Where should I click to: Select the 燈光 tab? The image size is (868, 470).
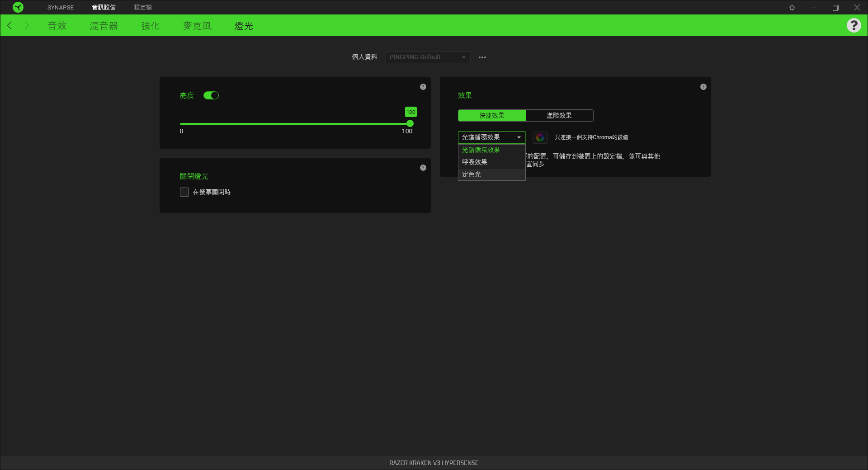[244, 26]
